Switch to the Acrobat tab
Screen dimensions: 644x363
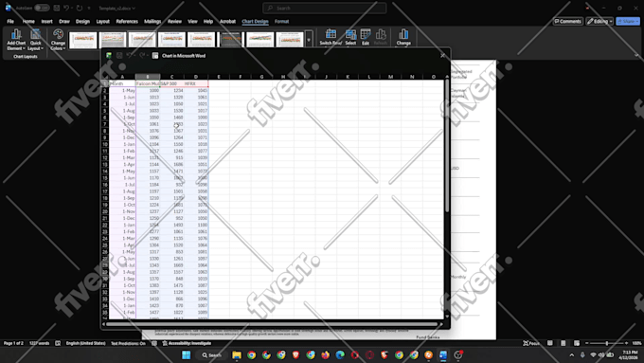[x=227, y=22]
